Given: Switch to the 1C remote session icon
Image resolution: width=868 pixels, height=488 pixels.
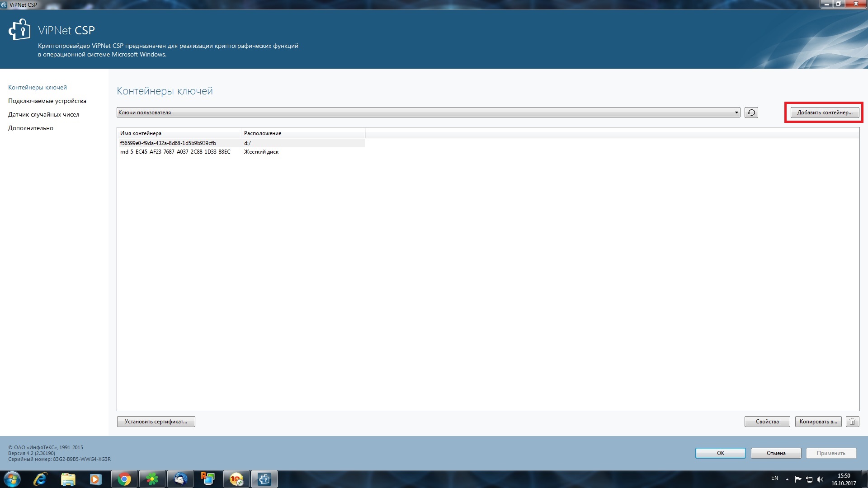Looking at the screenshot, I should point(236,479).
